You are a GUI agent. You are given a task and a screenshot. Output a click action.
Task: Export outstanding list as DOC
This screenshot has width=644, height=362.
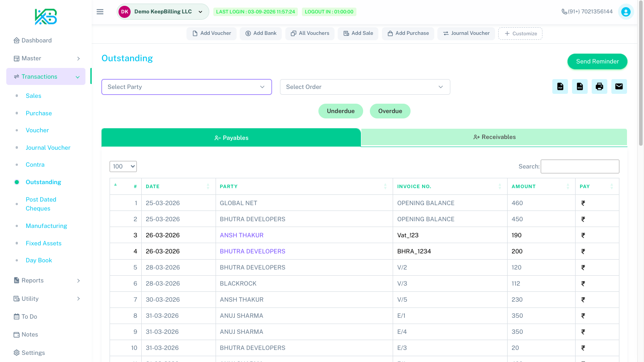[580, 87]
